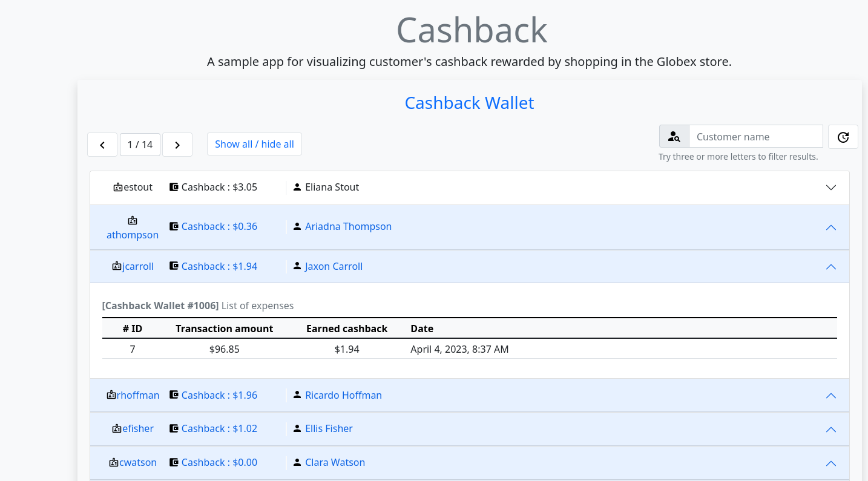868x481 pixels.
Task: Toggle Ricardo Hoffman's row chevron
Action: pos(831,396)
